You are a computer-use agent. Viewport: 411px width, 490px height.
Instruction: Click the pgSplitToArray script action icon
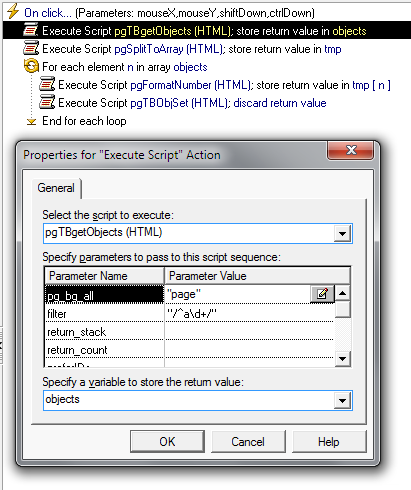[x=31, y=48]
